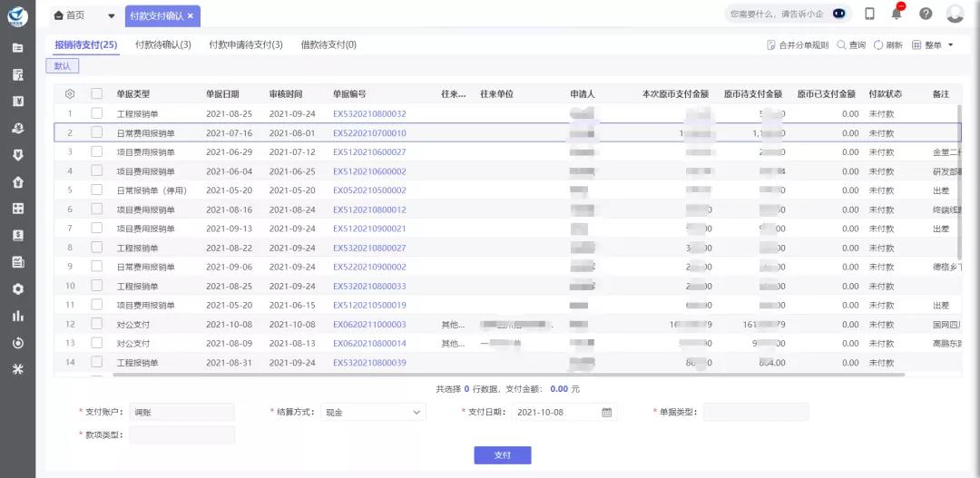Image resolution: width=980 pixels, height=478 pixels.
Task: Expand the 结算方式 dropdown
Action: tap(417, 412)
